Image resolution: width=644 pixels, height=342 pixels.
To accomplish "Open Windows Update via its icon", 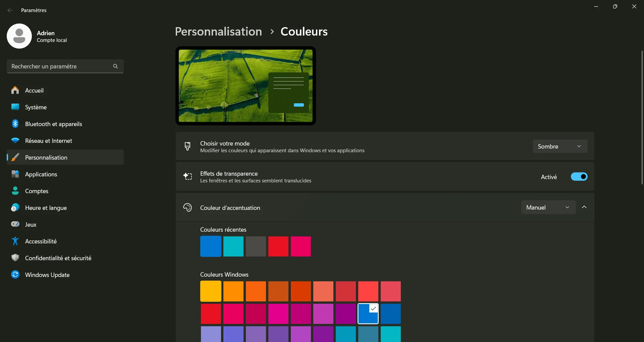I will [15, 275].
